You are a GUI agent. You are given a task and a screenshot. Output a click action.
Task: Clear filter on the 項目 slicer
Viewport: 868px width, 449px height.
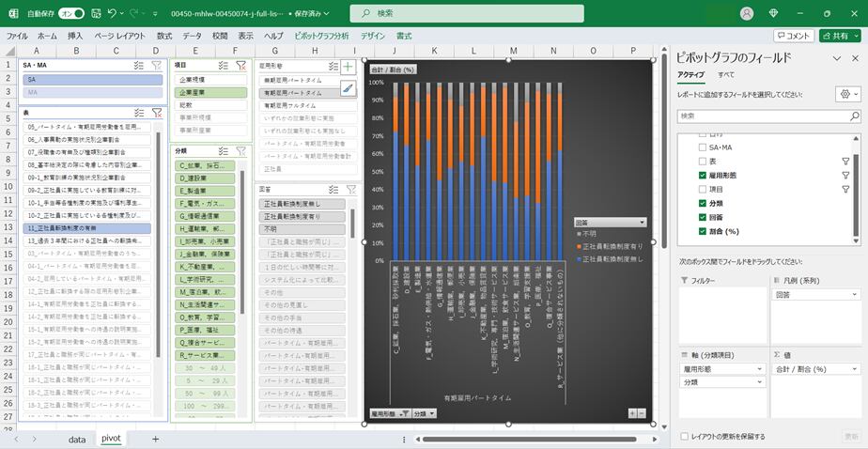(241, 66)
